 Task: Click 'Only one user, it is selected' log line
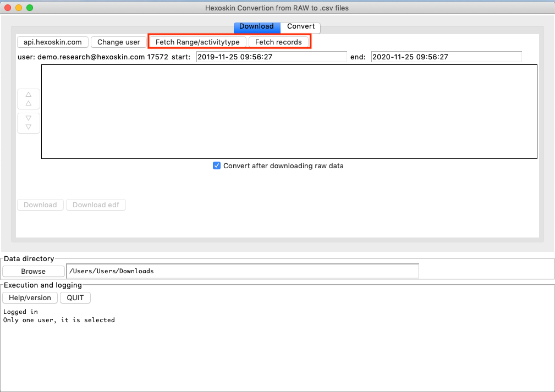59,320
